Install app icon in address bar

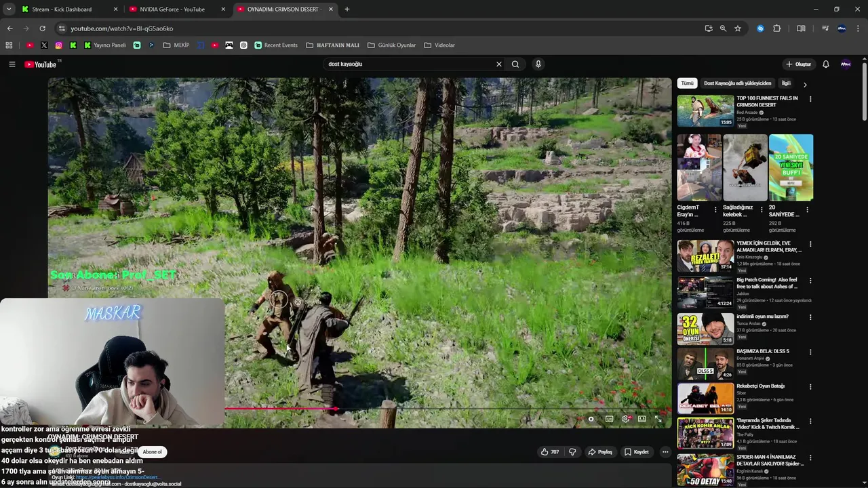[x=709, y=28]
